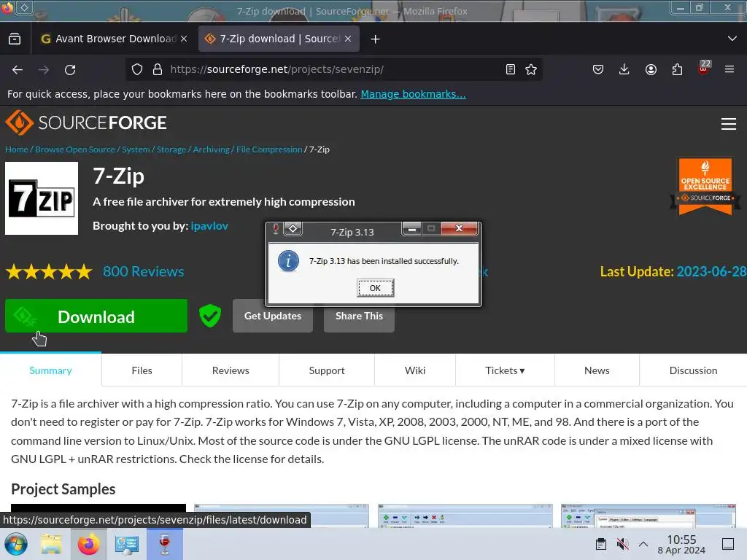Viewport: 747px width, 560px height.
Task: Go back with the Firefox back arrow
Action: pos(18,70)
